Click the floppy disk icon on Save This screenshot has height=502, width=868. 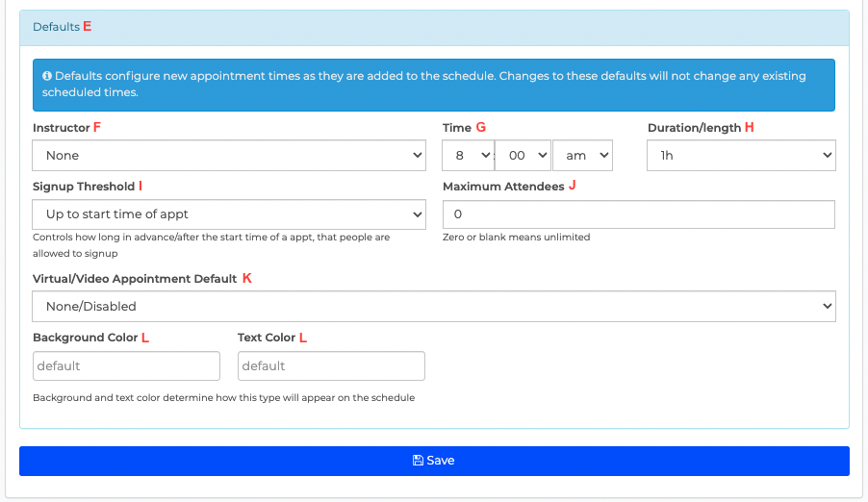click(418, 461)
